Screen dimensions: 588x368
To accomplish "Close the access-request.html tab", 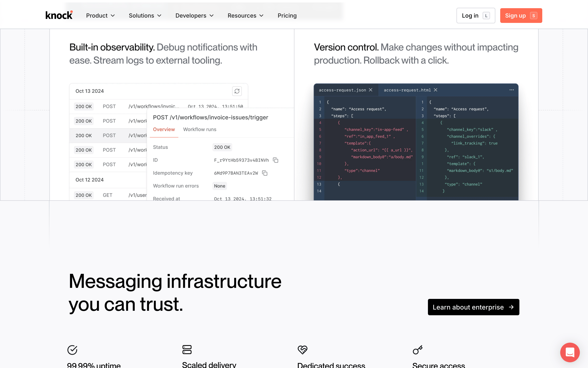I will point(435,90).
